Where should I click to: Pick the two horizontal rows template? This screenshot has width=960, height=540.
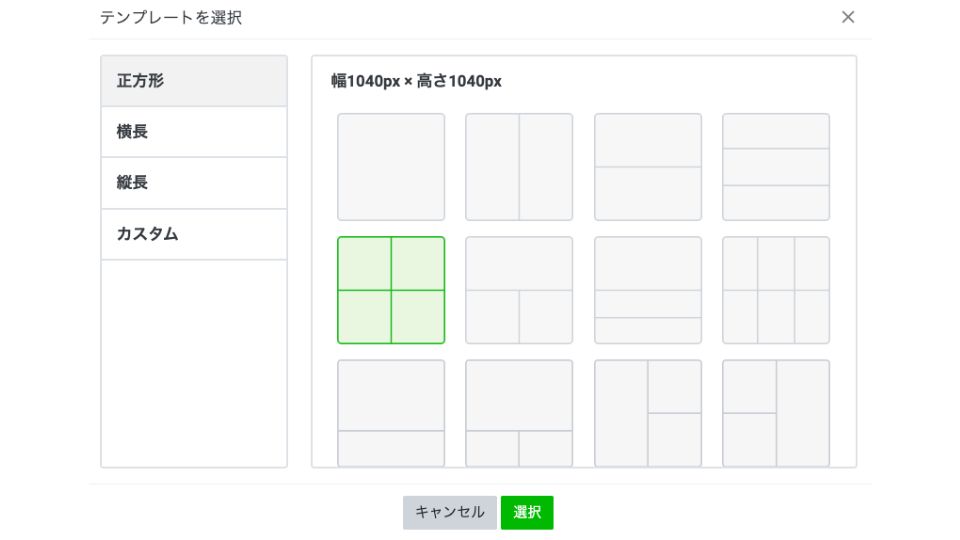tap(648, 167)
